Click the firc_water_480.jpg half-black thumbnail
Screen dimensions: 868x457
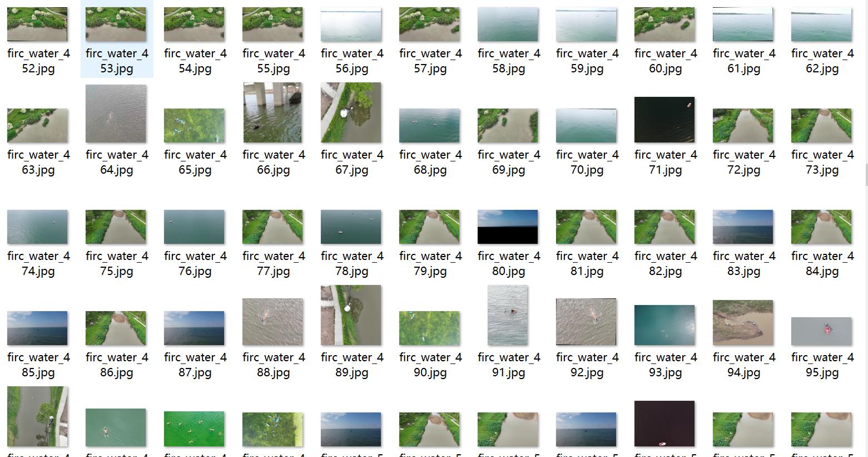pyautogui.click(x=508, y=227)
